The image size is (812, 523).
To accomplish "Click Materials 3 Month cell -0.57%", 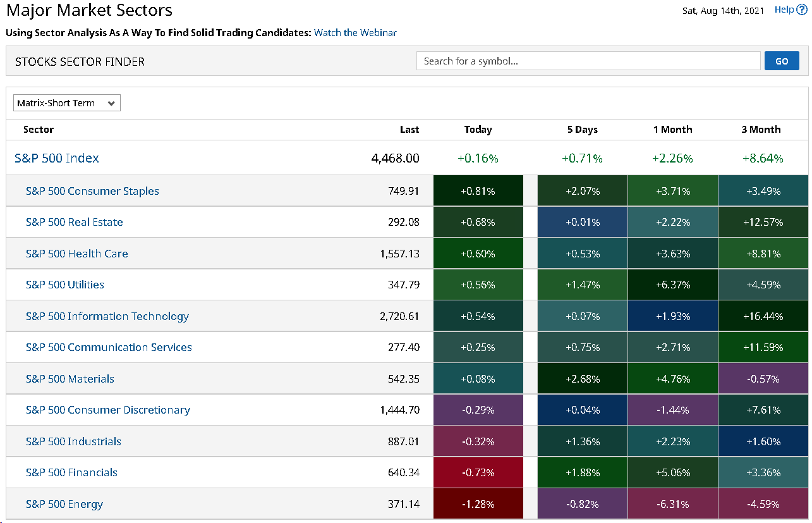I will (x=763, y=379).
